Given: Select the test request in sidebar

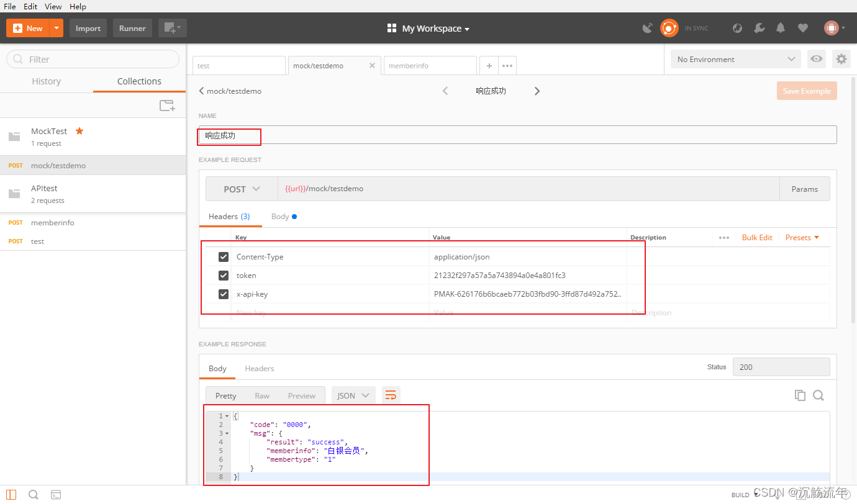Looking at the screenshot, I should (93, 241).
